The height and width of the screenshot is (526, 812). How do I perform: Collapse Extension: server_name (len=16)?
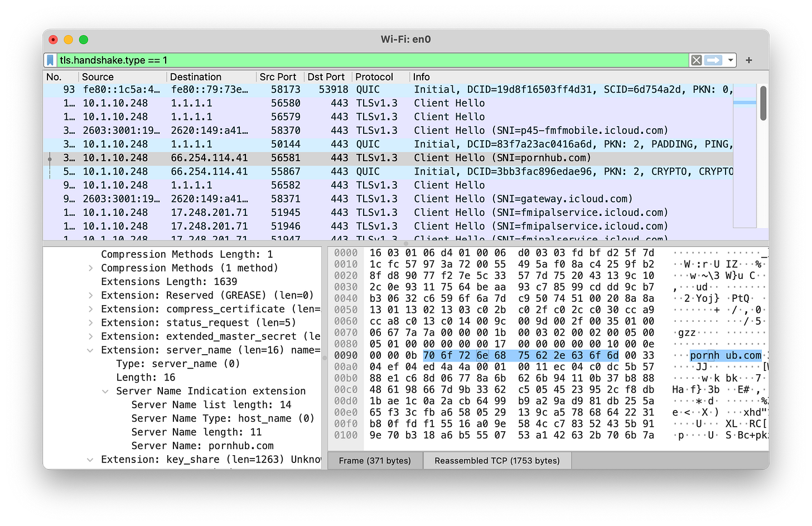click(91, 350)
